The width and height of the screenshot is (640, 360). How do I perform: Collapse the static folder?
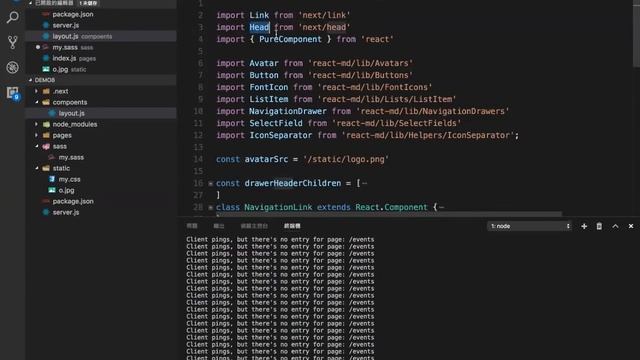(x=36, y=168)
